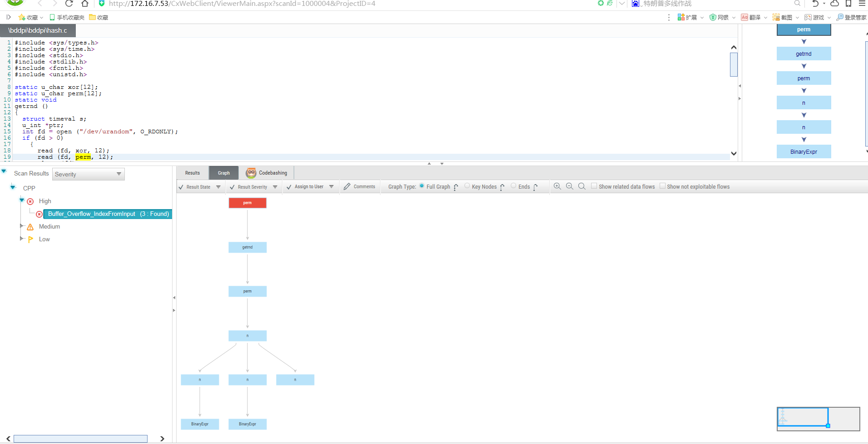Click the search magnifier in browser search box

tap(797, 4)
